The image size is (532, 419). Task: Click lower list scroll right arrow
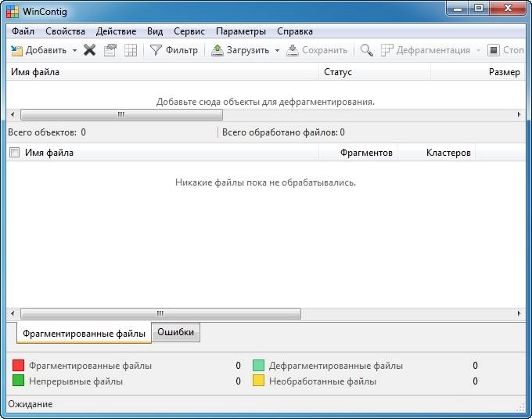(x=519, y=313)
